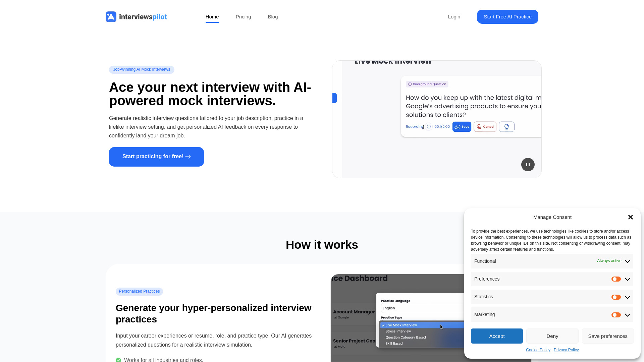The height and width of the screenshot is (362, 644).
Task: Select Live Mock Interview practice type
Action: (x=401, y=325)
